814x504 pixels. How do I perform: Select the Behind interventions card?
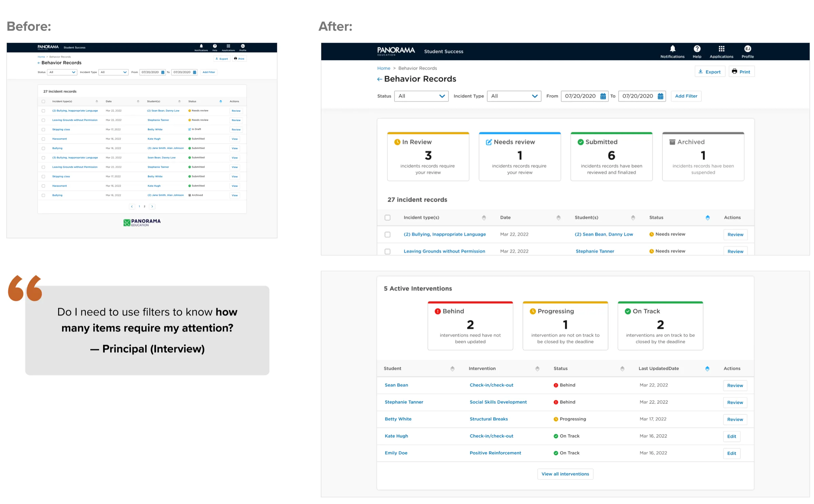(470, 326)
